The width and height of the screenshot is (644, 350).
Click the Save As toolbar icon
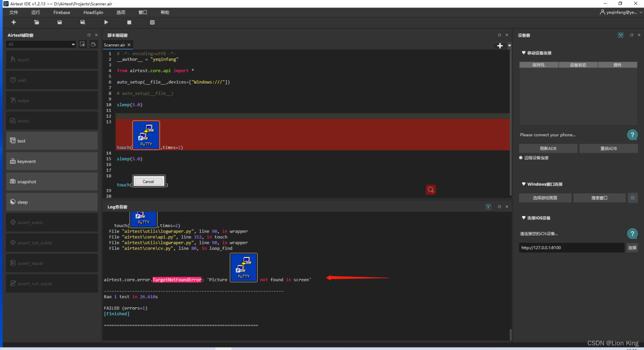(x=83, y=23)
